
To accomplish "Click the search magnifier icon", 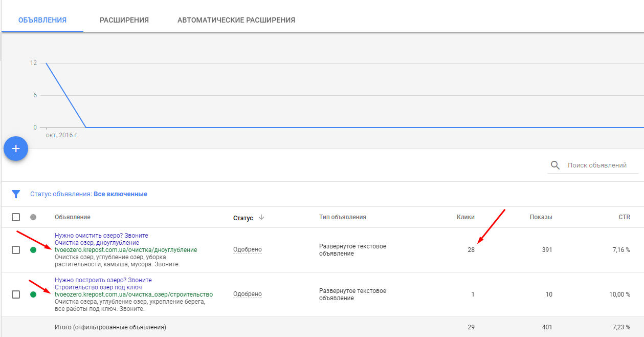I will 555,165.
